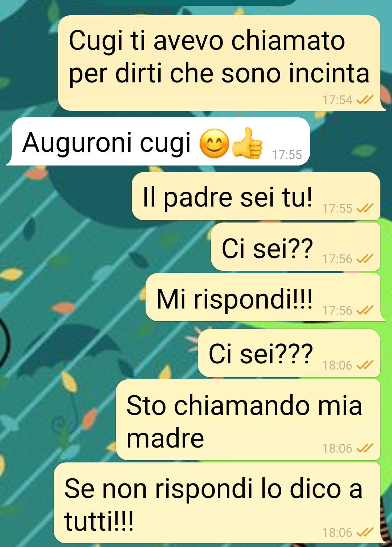Viewport: 392px width, 547px height.
Task: Select the 'Se non rispondi' message bubble
Action: [x=217, y=503]
